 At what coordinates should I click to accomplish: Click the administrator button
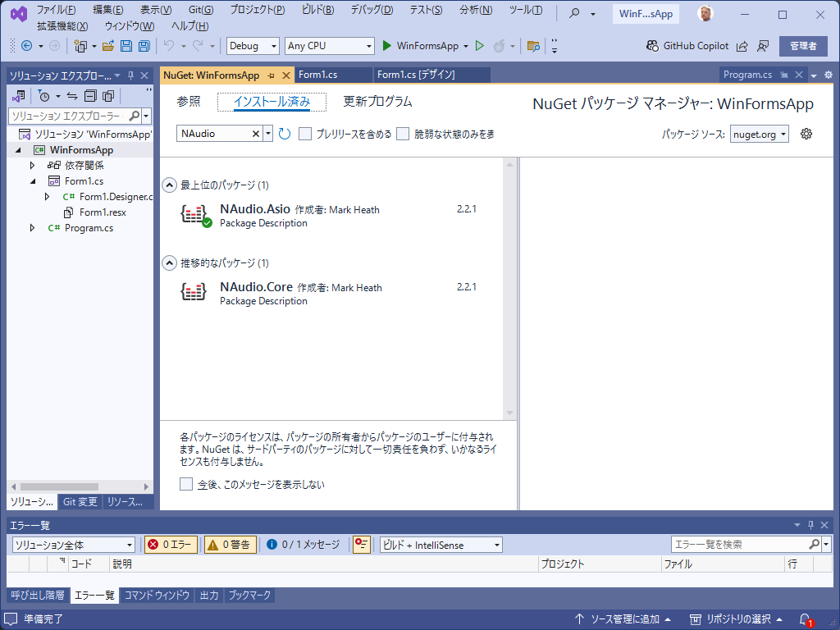(803, 46)
